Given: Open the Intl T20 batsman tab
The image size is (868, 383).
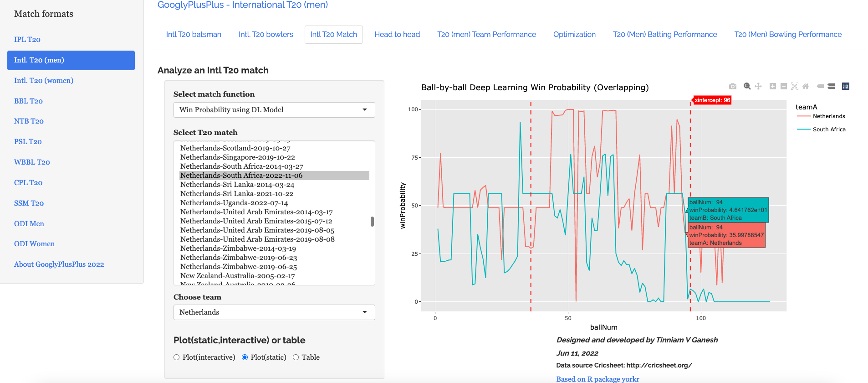Looking at the screenshot, I should point(194,35).
